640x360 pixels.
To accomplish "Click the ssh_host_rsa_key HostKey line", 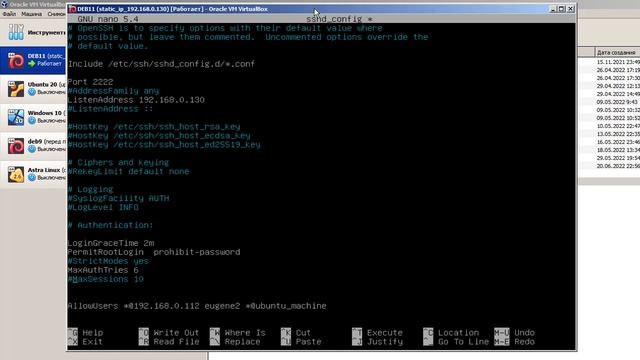I will pyautogui.click(x=154, y=127).
